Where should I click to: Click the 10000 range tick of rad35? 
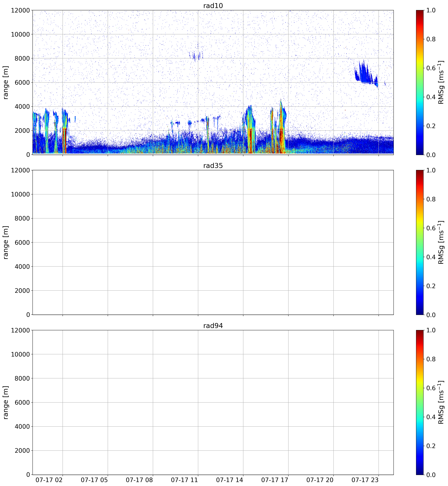point(21,194)
